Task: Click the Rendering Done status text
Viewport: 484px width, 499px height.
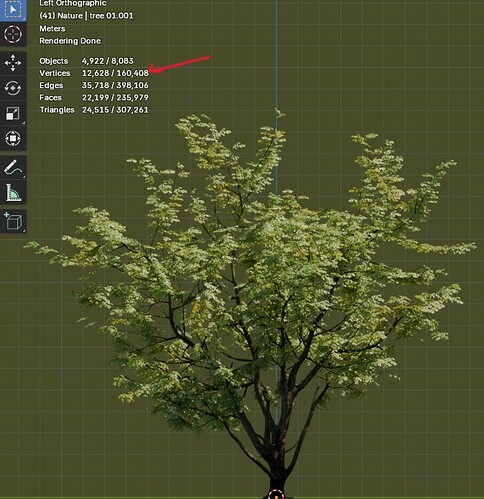Action: coord(70,41)
